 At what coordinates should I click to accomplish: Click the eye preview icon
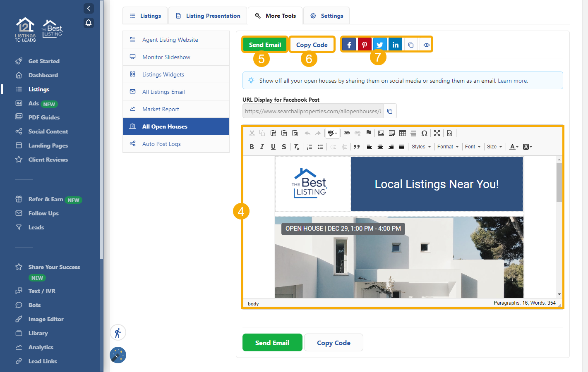(426, 45)
